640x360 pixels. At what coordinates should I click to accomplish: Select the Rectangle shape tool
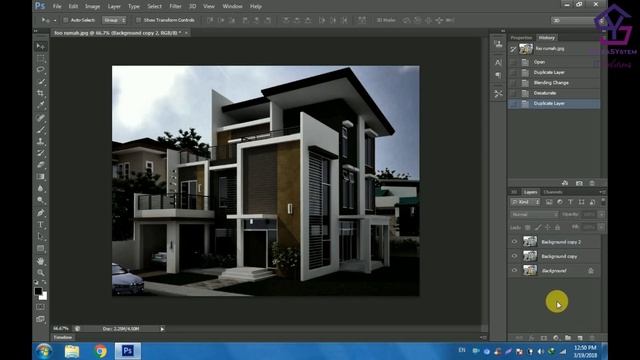click(x=40, y=248)
